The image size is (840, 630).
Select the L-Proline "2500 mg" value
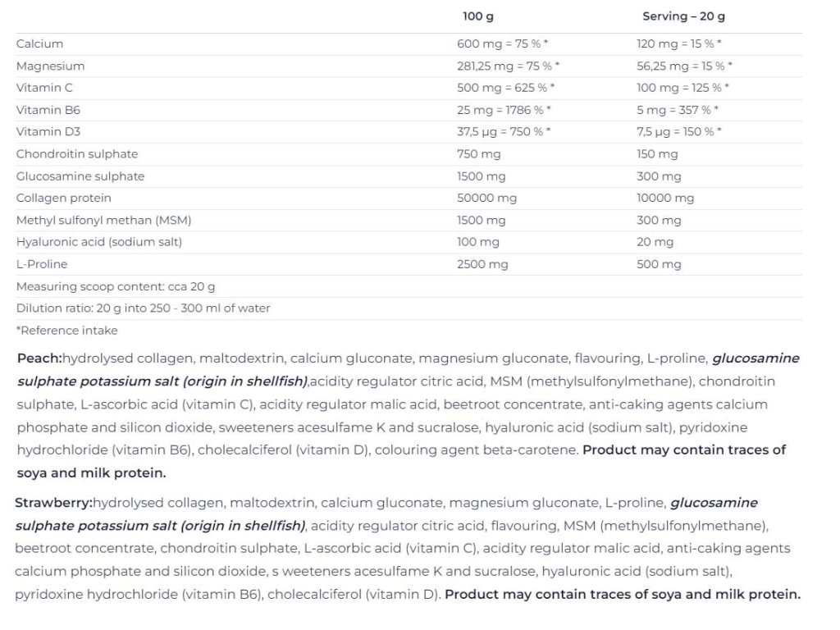point(482,264)
